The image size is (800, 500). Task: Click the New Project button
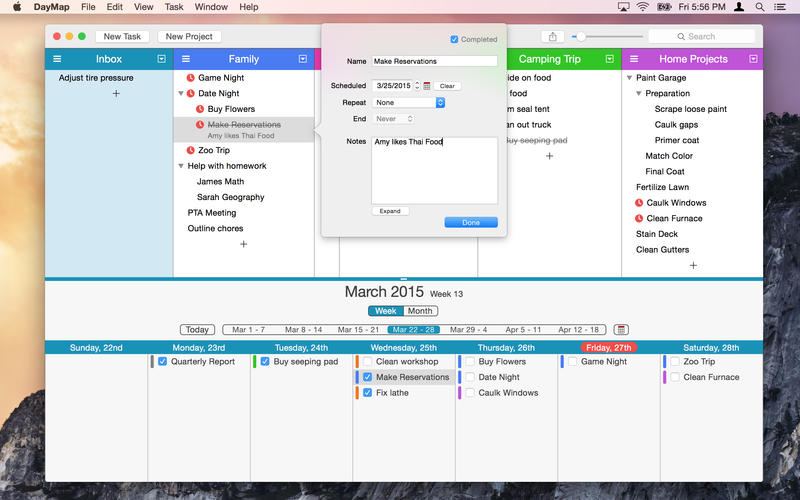click(x=189, y=36)
